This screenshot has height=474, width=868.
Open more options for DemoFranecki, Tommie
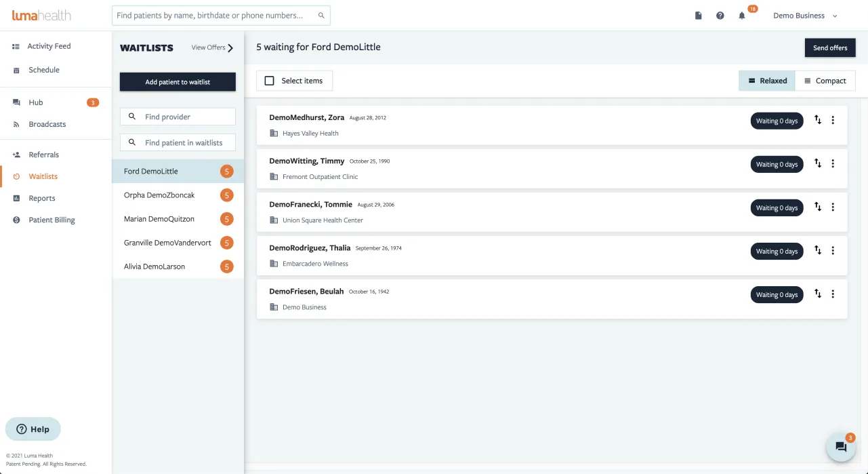(x=833, y=207)
